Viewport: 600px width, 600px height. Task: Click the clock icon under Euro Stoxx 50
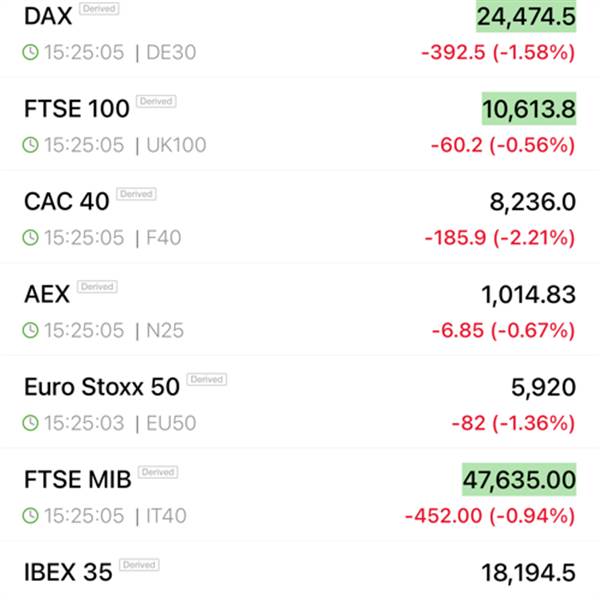click(31, 423)
